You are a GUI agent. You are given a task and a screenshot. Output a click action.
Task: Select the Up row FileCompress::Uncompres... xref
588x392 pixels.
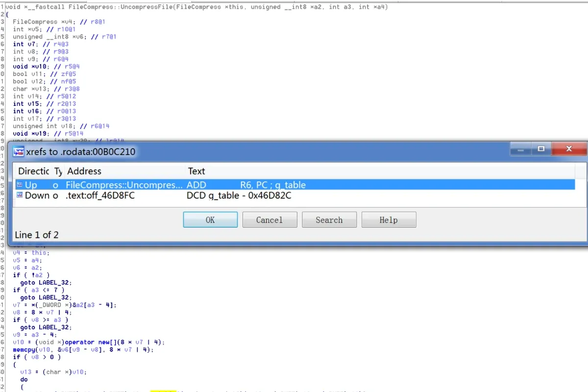[x=294, y=185]
